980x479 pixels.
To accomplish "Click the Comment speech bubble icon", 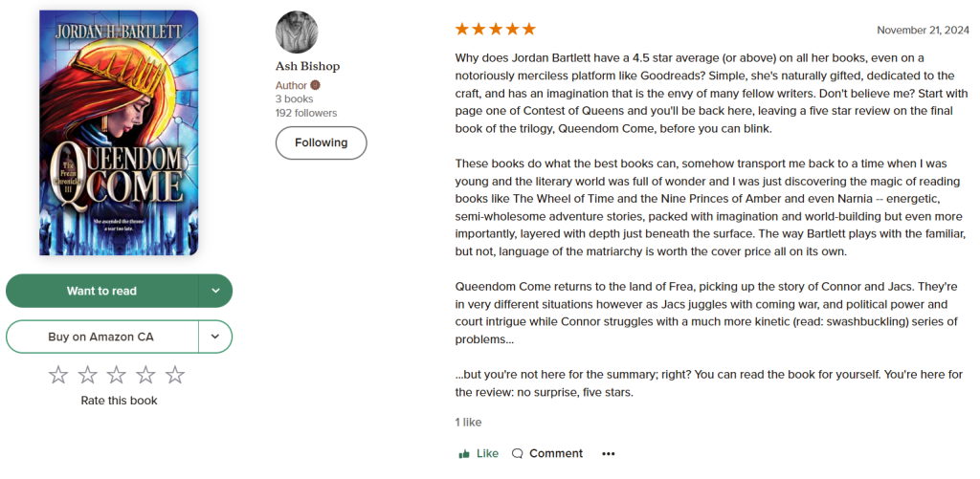I will 518,454.
